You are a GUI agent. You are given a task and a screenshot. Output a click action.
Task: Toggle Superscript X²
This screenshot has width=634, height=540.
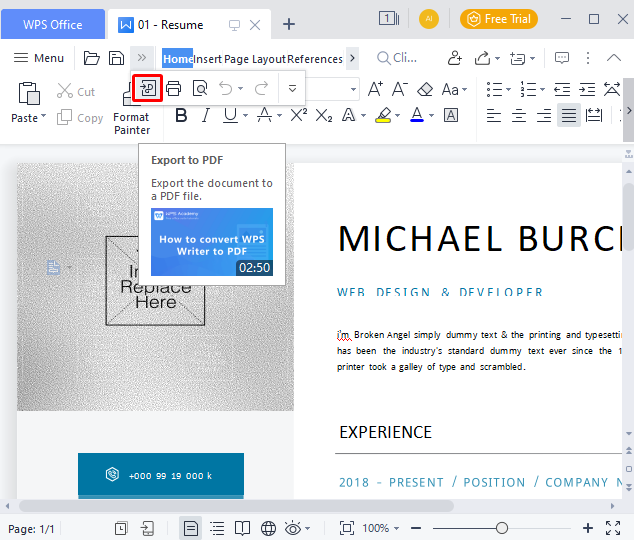pos(299,116)
